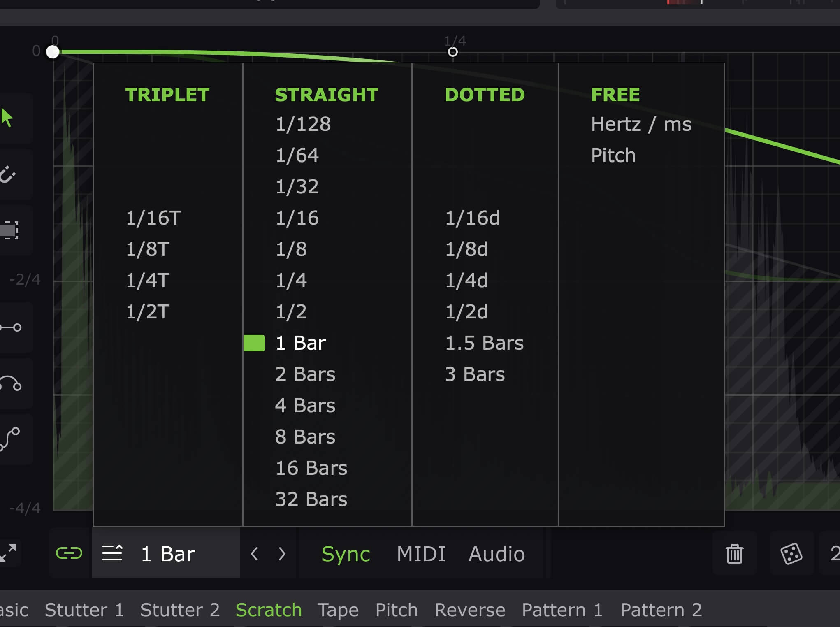Select 1/8T from the Triplet column
This screenshot has height=627, width=840.
(x=148, y=249)
